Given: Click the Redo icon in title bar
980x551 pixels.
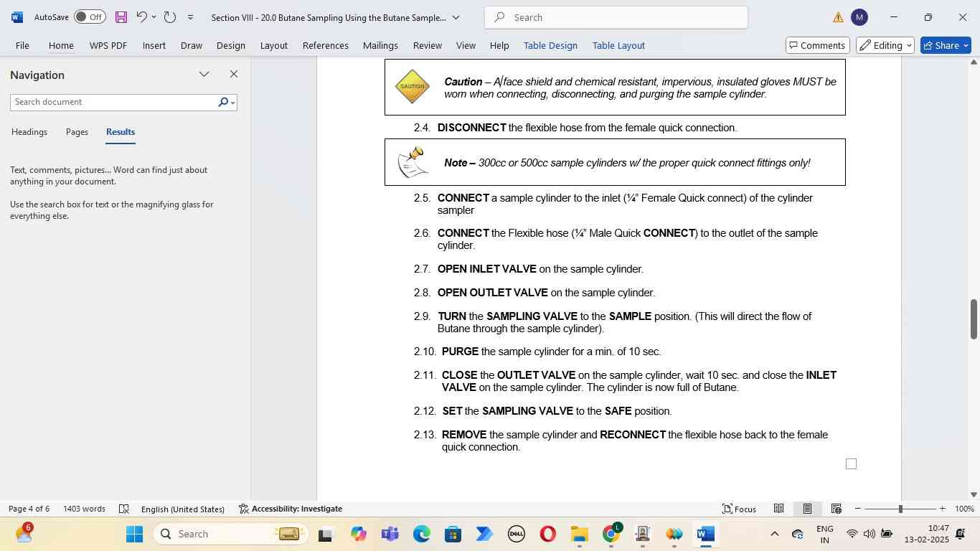Looking at the screenshot, I should (170, 17).
